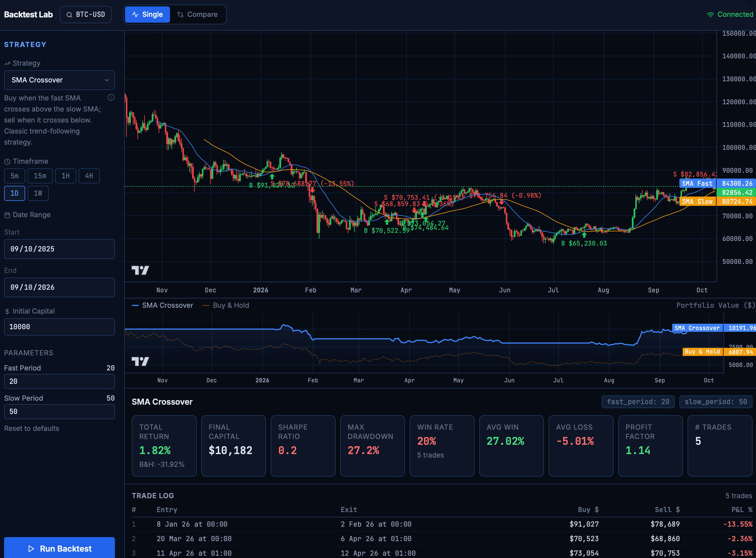This screenshot has height=558, width=756.
Task: Click the Wi-Fi Connected status icon
Action: tap(710, 15)
